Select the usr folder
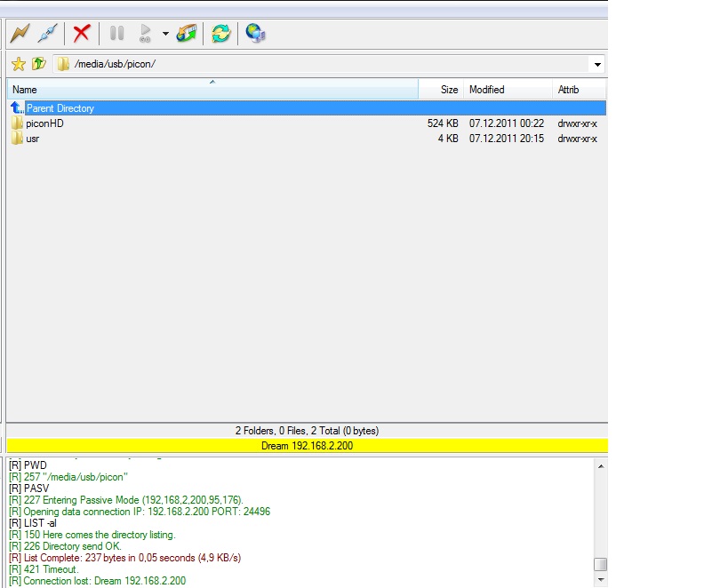 33,139
